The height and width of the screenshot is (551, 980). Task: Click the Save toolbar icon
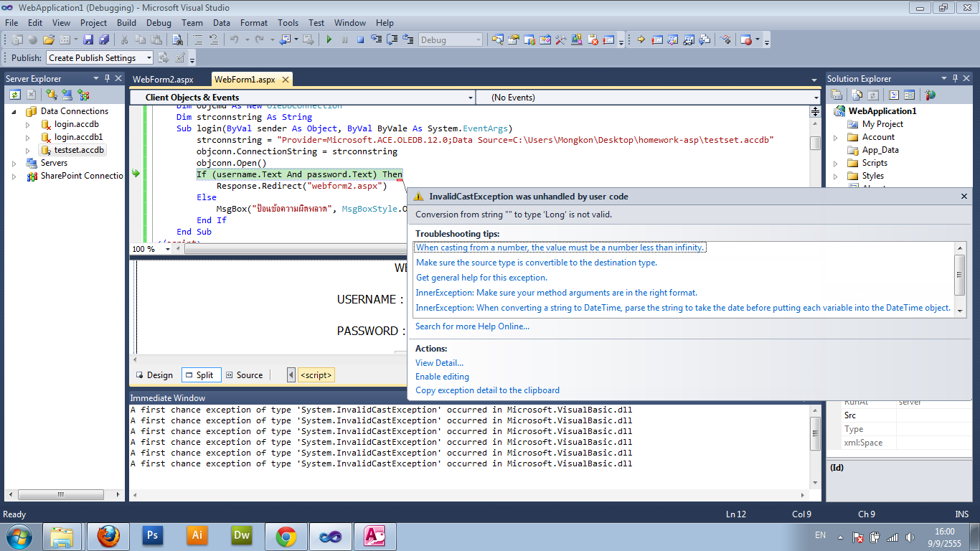point(88,40)
